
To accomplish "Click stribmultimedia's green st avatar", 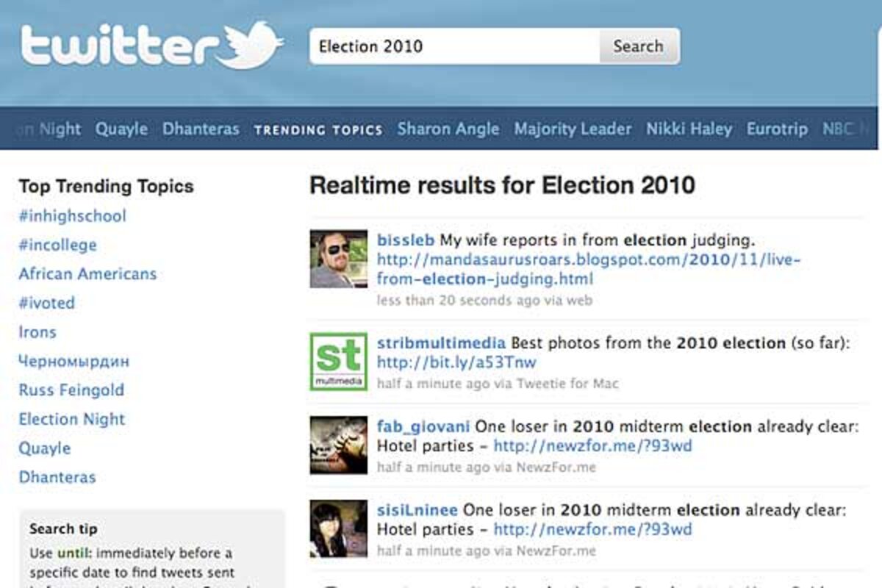I will 338,362.
